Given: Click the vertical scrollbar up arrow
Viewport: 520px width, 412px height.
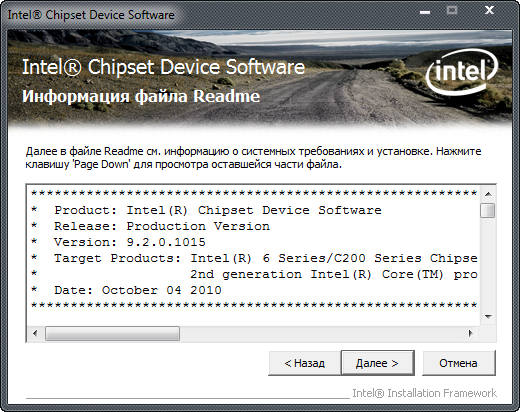Looking at the screenshot, I should click(488, 194).
